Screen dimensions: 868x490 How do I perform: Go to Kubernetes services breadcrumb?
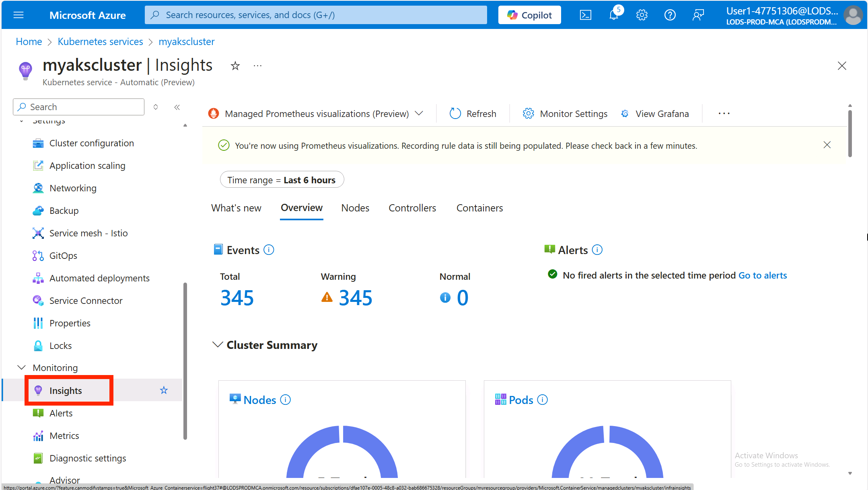point(100,41)
